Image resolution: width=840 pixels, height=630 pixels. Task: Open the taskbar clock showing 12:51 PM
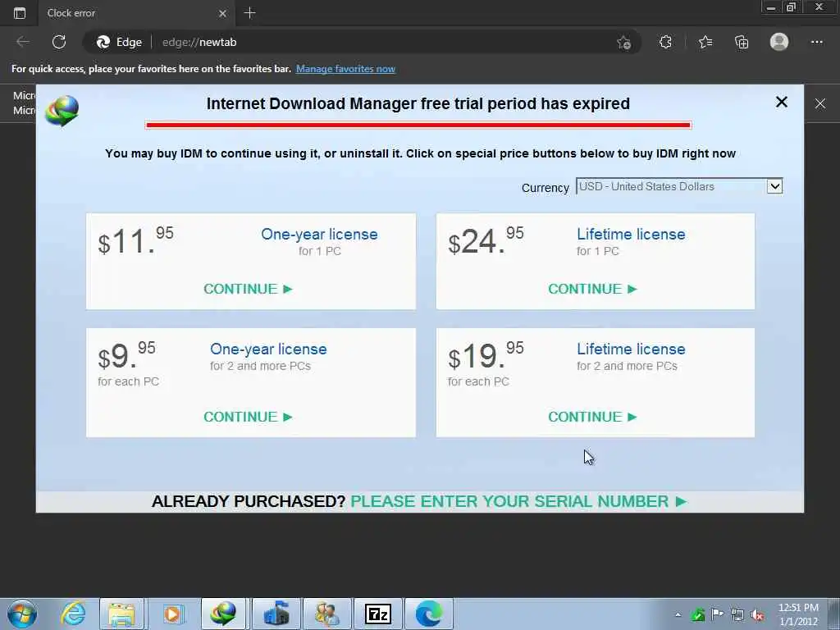[x=798, y=614]
